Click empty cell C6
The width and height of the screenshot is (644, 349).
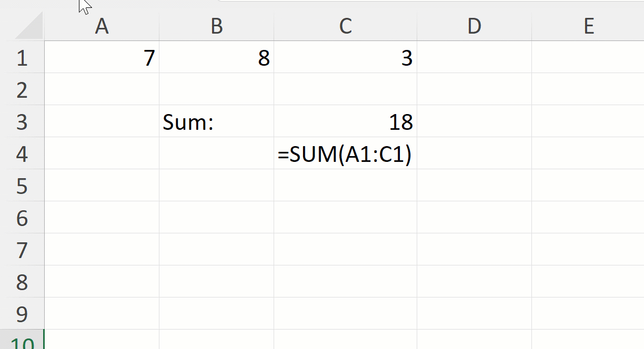[345, 219]
